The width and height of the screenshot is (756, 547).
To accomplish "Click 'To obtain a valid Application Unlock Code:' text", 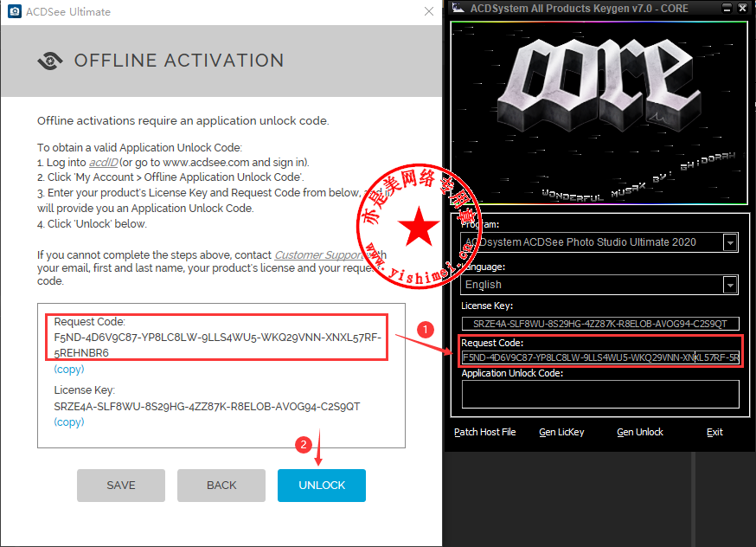I will pyautogui.click(x=140, y=148).
